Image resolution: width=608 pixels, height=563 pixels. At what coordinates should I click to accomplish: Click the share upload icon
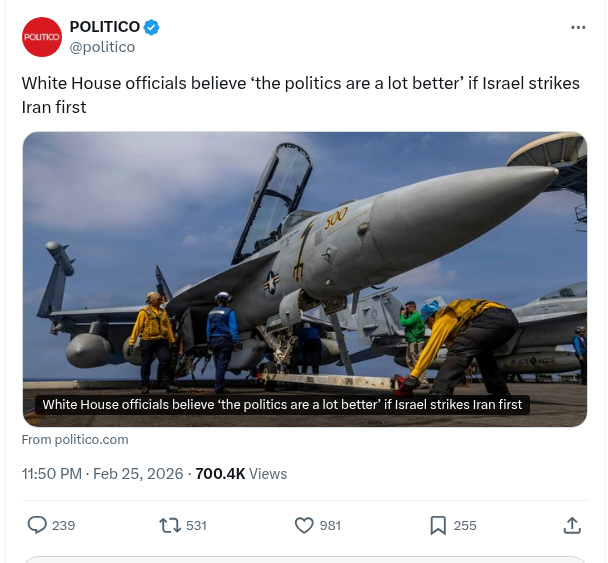click(572, 525)
